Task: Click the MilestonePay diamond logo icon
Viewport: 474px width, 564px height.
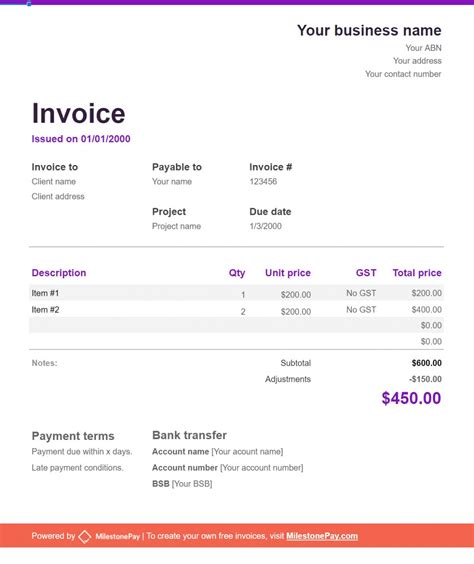Action: click(85, 536)
